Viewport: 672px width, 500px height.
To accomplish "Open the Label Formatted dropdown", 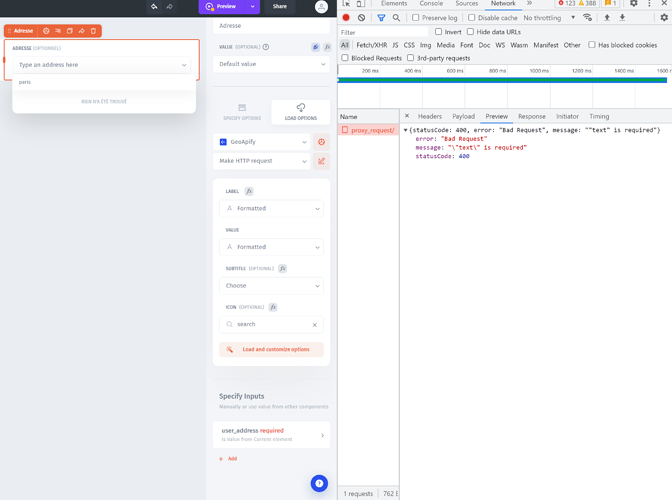I will point(271,209).
